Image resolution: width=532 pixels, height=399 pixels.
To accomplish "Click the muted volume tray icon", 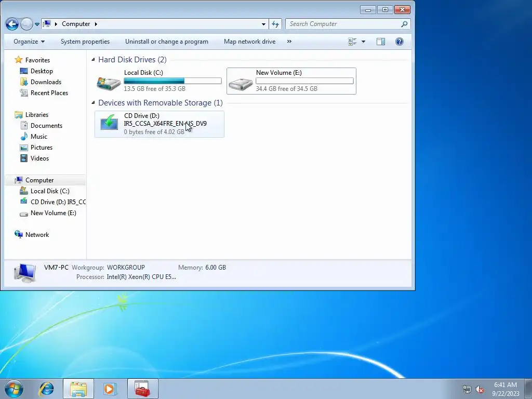I will click(480, 390).
